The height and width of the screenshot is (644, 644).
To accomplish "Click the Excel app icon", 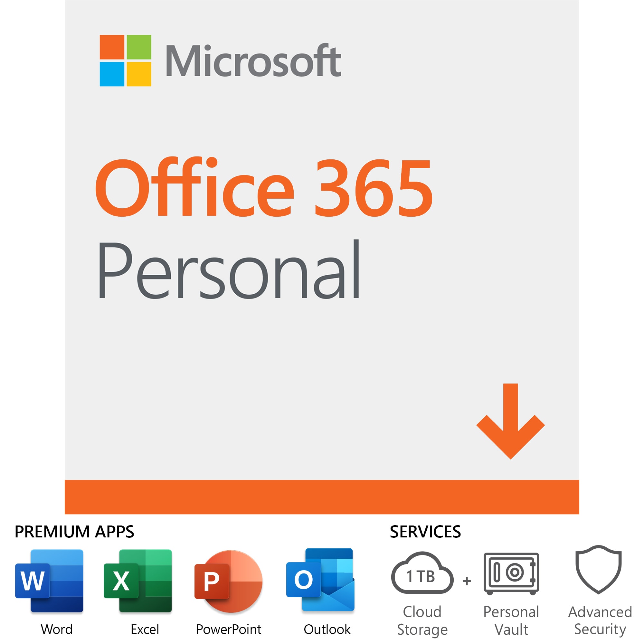I will click(138, 581).
